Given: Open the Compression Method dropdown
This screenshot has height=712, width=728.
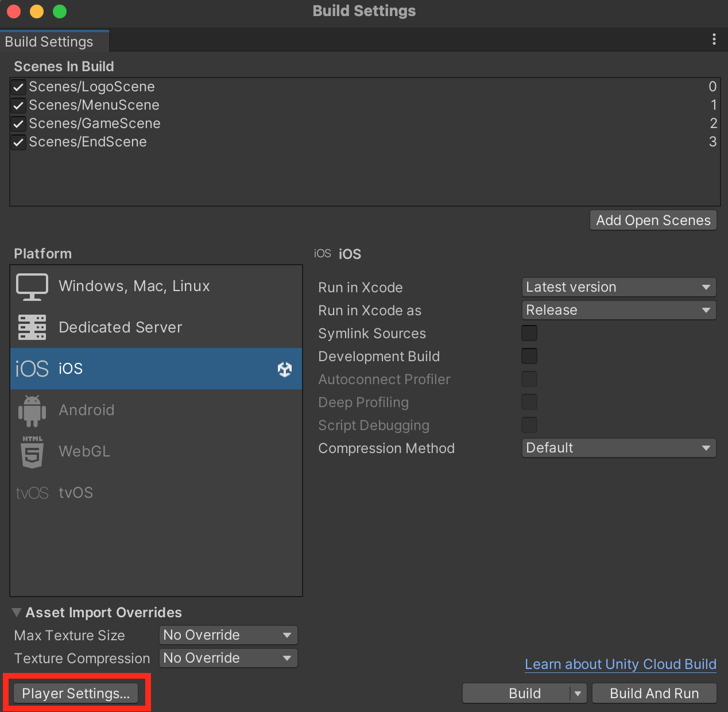Looking at the screenshot, I should click(618, 448).
